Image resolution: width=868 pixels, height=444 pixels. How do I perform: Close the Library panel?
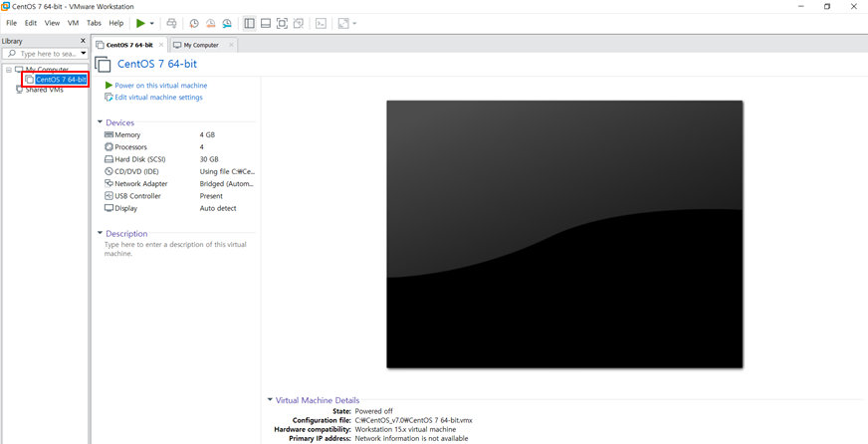[83, 41]
